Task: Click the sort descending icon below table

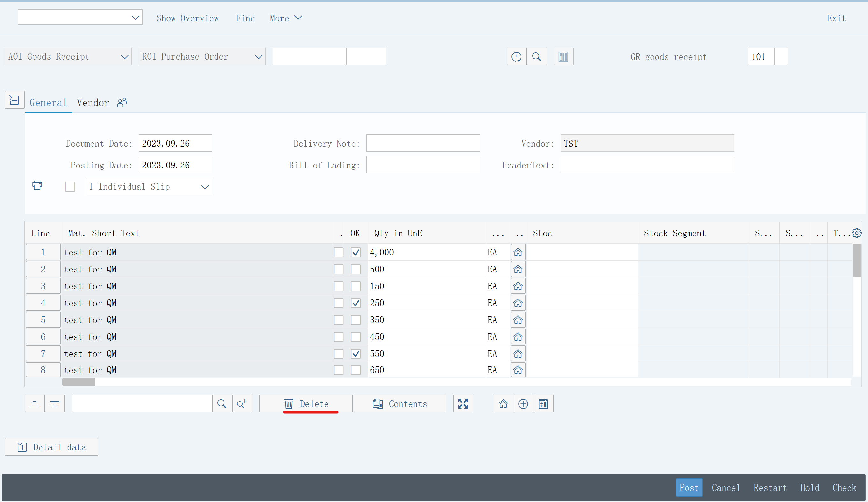Action: click(55, 403)
